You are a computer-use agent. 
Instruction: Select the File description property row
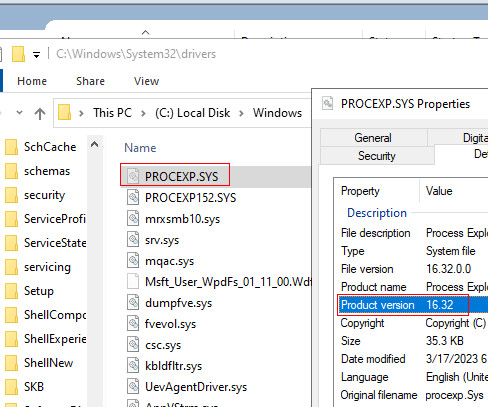(x=413, y=233)
